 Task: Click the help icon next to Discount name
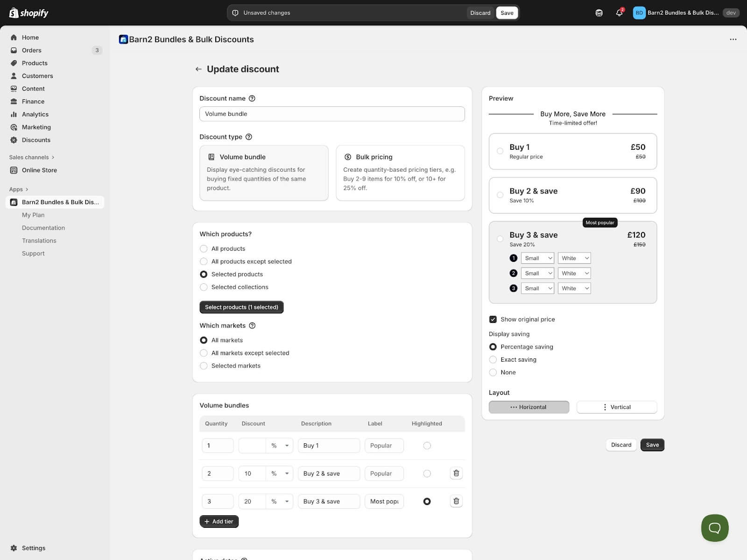tap(252, 98)
